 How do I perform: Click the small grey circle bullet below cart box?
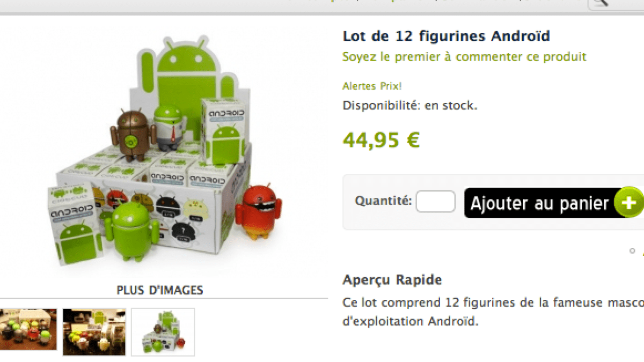coord(633,250)
